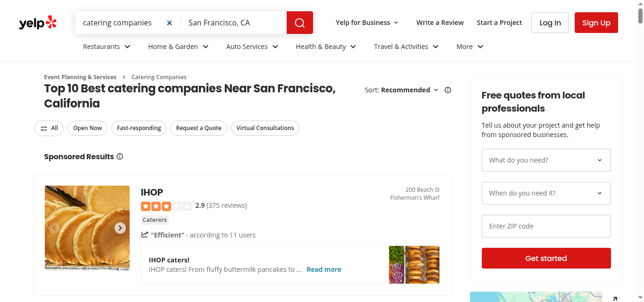Click the trend icon beside "Efficient"
The width and height of the screenshot is (644, 302).
[145, 235]
